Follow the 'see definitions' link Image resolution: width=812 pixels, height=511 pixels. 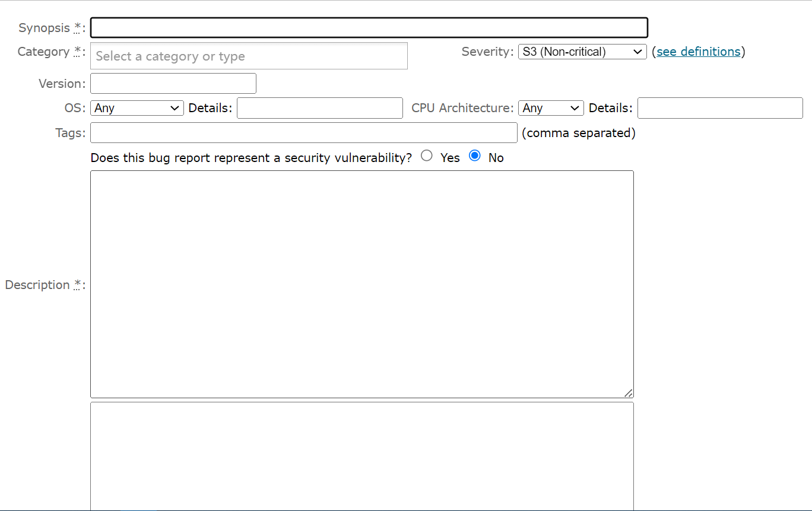point(699,52)
